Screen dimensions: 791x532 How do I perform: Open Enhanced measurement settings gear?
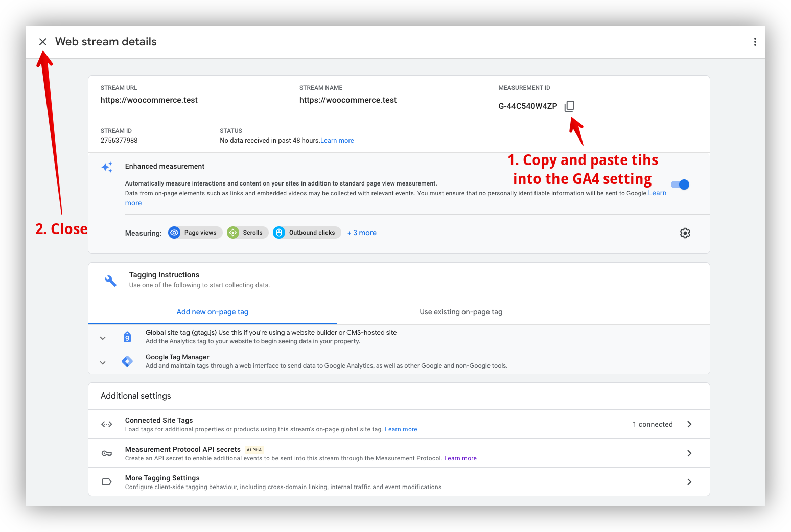[x=685, y=233]
